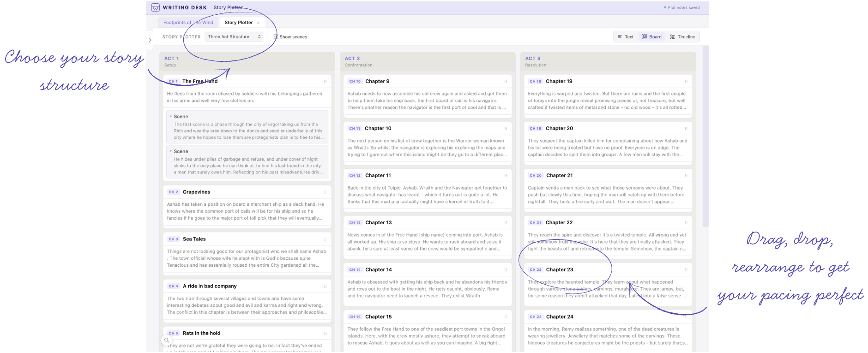Click the CH 2 badge
Image resolution: width=868 pixels, height=353 pixels.
(x=173, y=192)
